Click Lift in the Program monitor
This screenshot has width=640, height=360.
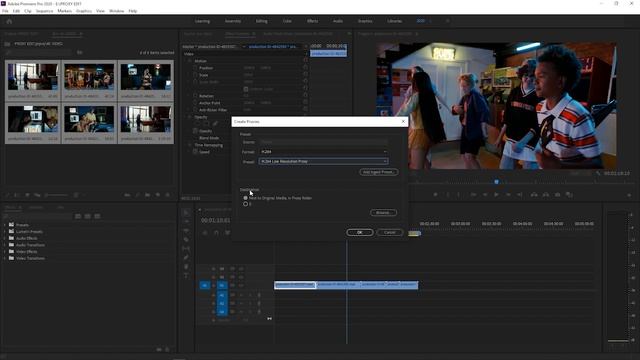click(x=534, y=195)
